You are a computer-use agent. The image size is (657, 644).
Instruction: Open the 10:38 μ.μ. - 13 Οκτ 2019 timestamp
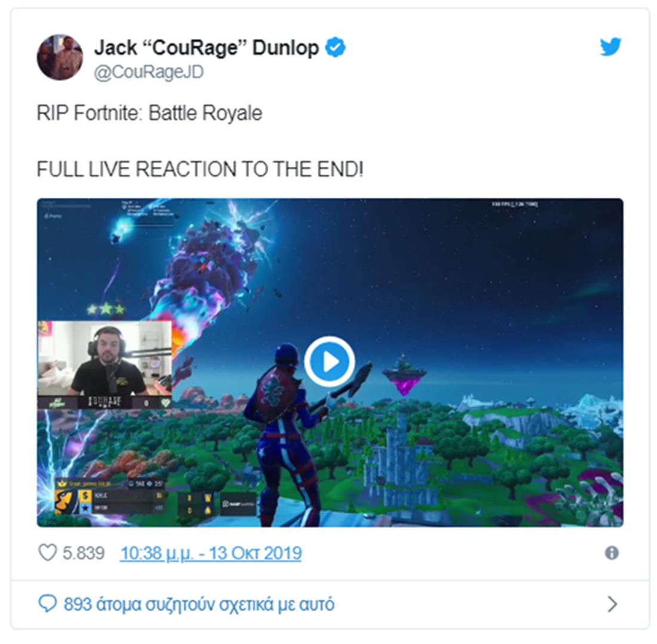[x=211, y=553]
